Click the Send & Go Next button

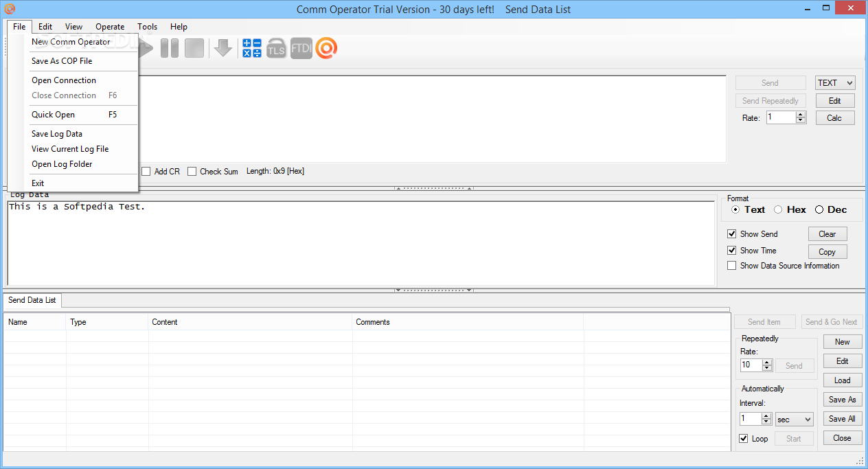[x=832, y=322]
